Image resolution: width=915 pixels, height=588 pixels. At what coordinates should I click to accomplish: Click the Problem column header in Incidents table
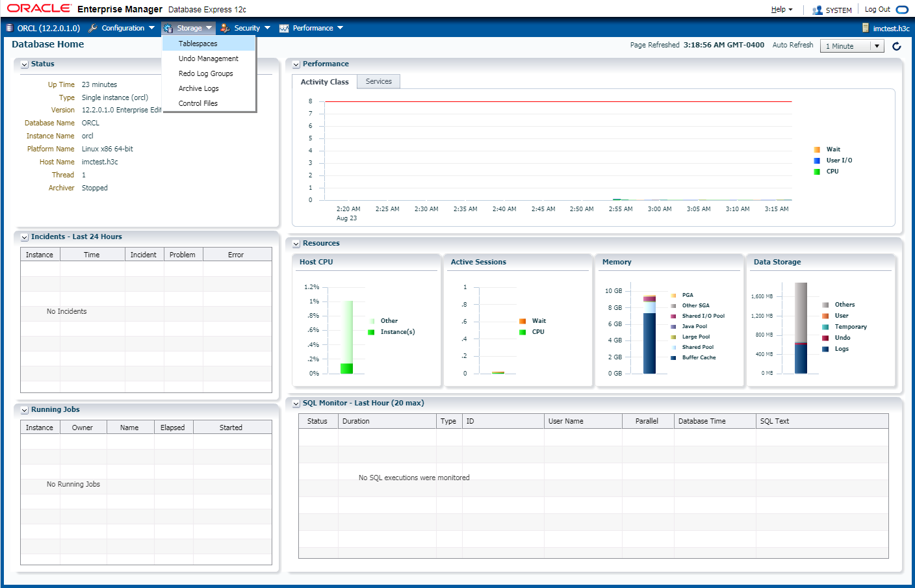(x=183, y=255)
